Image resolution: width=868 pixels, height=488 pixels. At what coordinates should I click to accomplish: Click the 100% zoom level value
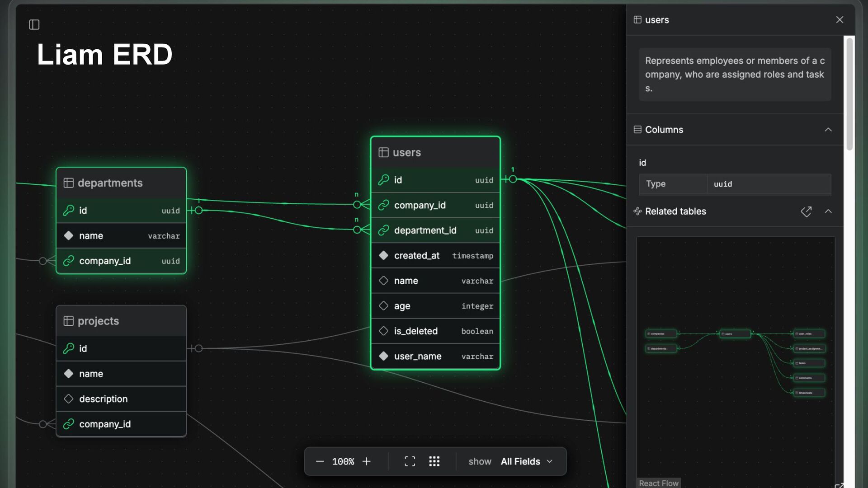[343, 462]
